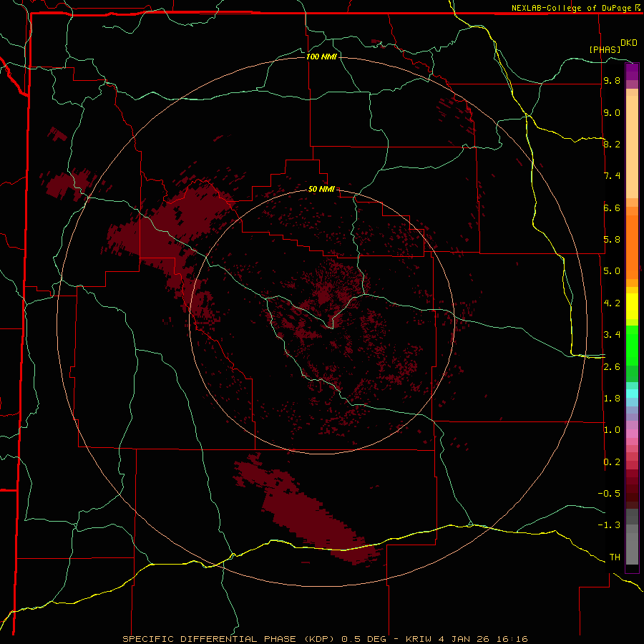
Task: Select the 6.6 scale value
Action: click(612, 208)
